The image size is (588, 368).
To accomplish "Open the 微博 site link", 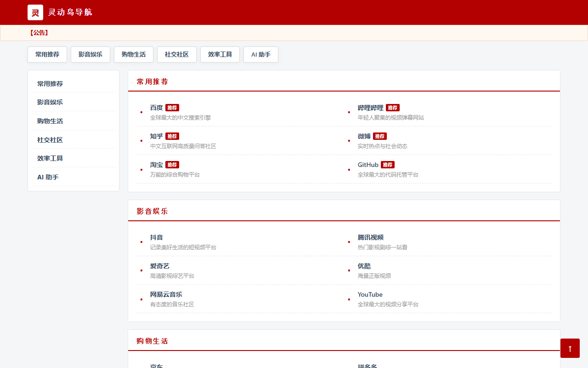I will tap(364, 136).
